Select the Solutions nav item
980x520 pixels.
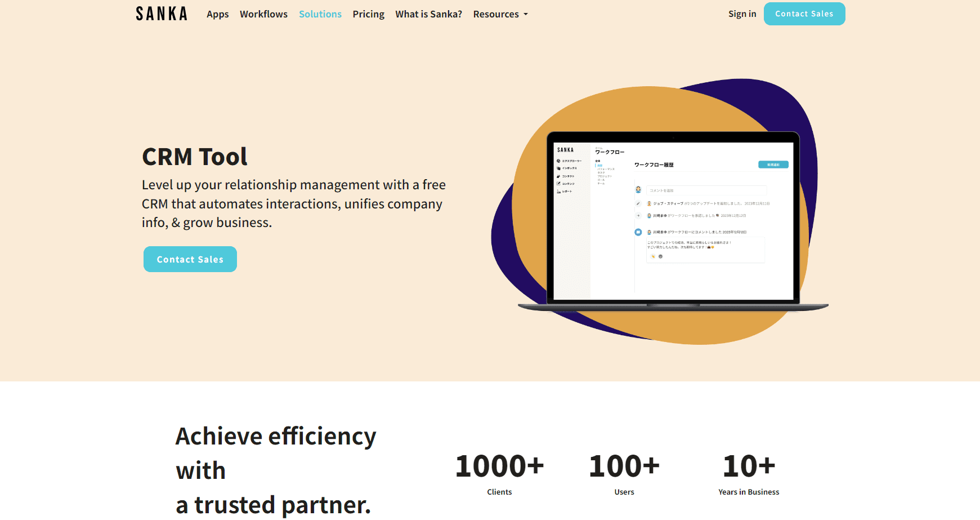[x=320, y=14]
